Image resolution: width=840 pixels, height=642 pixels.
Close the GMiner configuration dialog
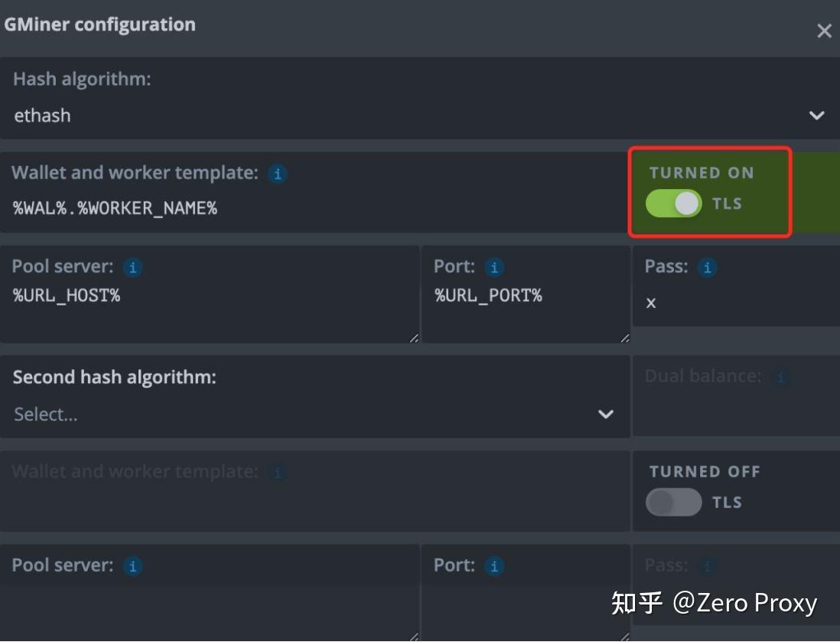pos(824,31)
